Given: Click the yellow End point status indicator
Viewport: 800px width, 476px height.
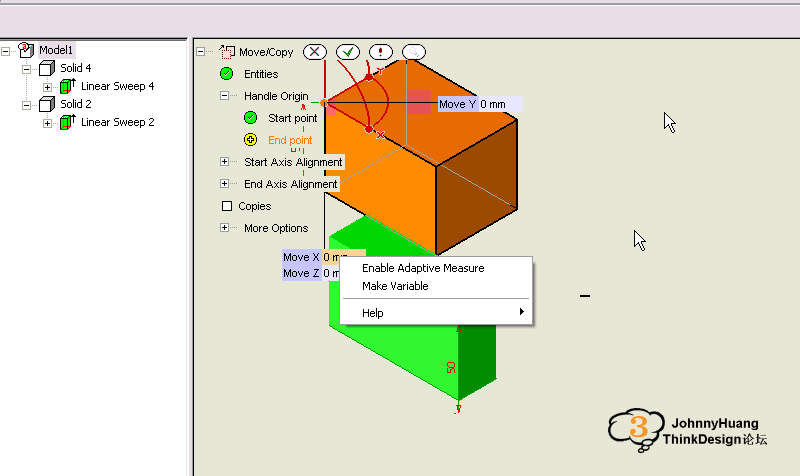Looking at the screenshot, I should tap(251, 140).
